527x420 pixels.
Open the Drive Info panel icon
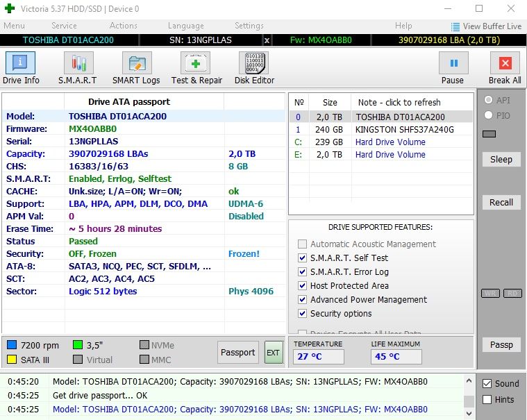coord(20,63)
